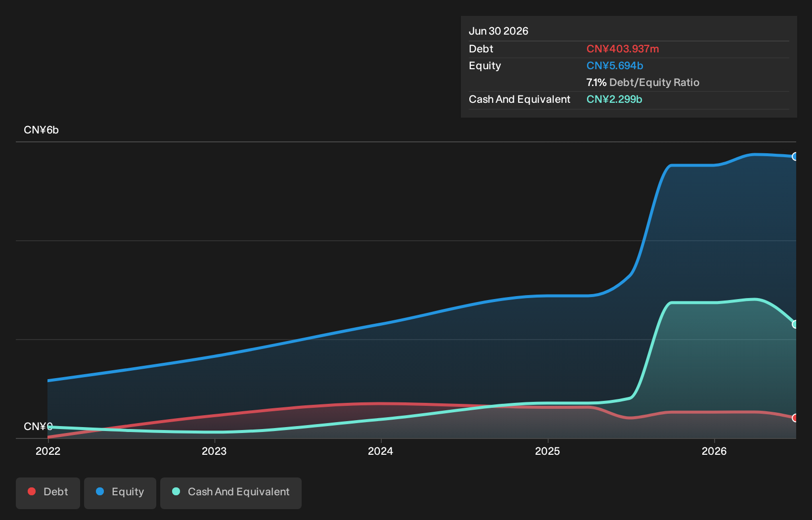
Task: Toggle the Equity legend button
Action: (120, 493)
